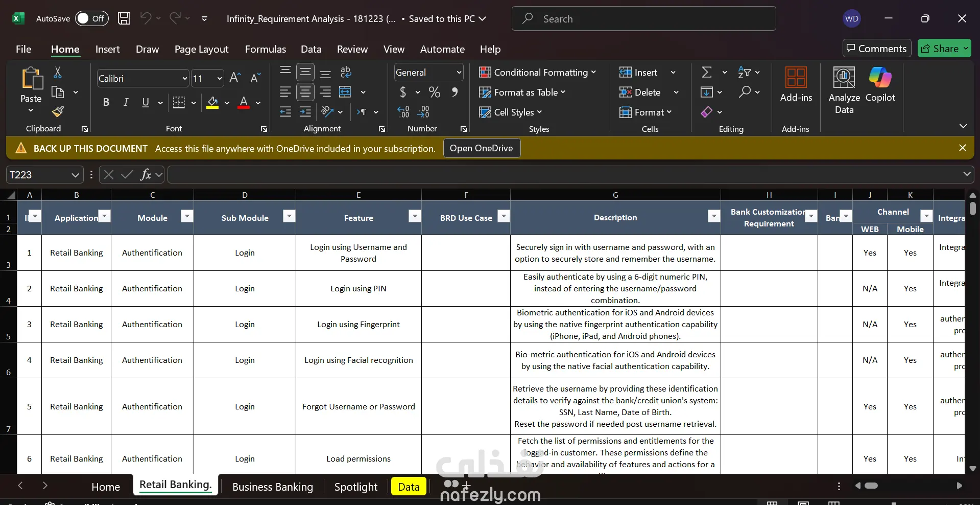Open the Business Banking sheet tab
The height and width of the screenshot is (505, 980).
(273, 487)
